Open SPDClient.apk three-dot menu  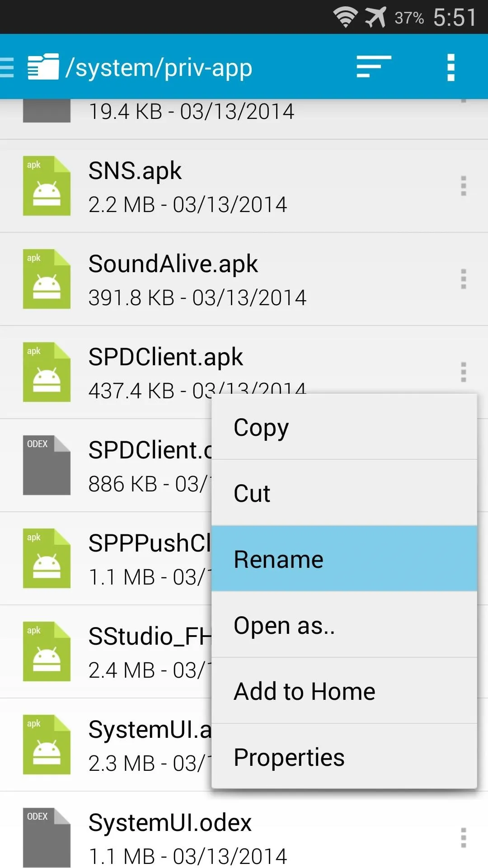(463, 372)
